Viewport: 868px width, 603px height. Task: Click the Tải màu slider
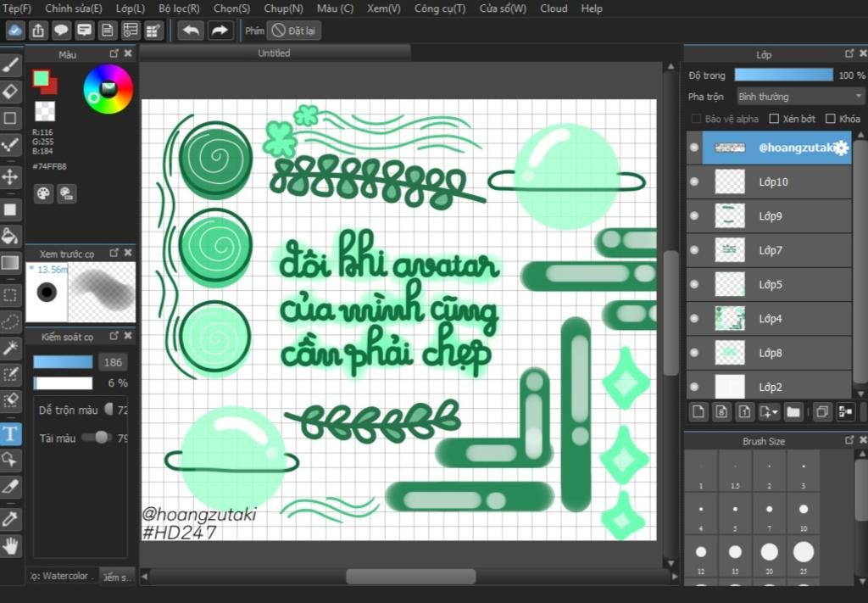coord(97,438)
